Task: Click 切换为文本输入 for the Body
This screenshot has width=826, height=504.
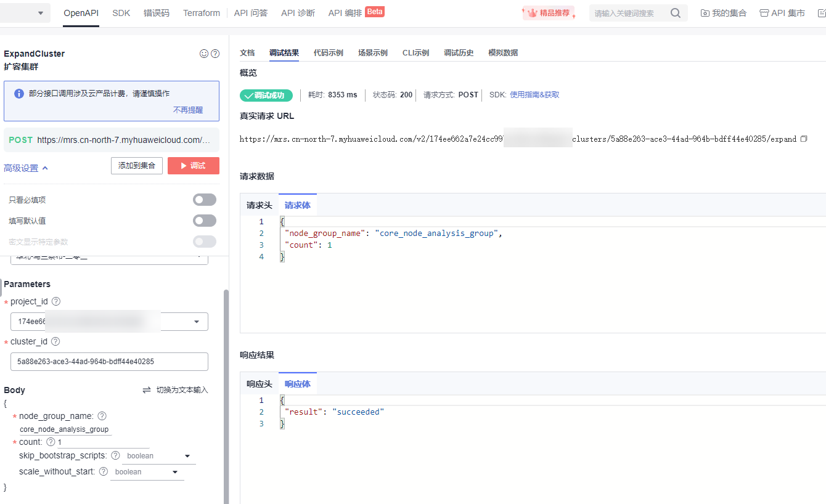Action: [176, 390]
